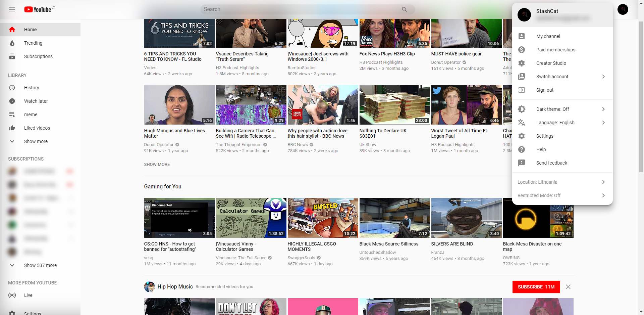644x315 pixels.
Task: Click the Creator Studio gear icon
Action: click(522, 63)
